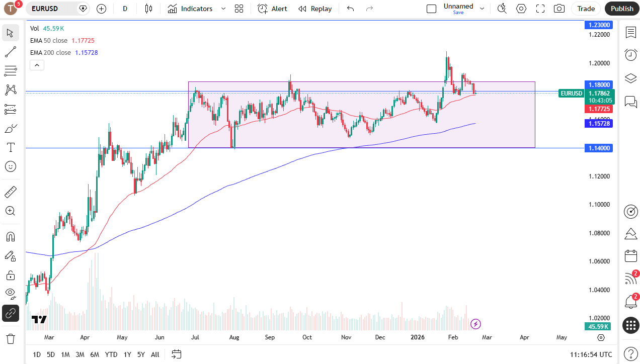This screenshot has height=364, width=640.
Task: Toggle magnet mode for drawings
Action: (11, 236)
